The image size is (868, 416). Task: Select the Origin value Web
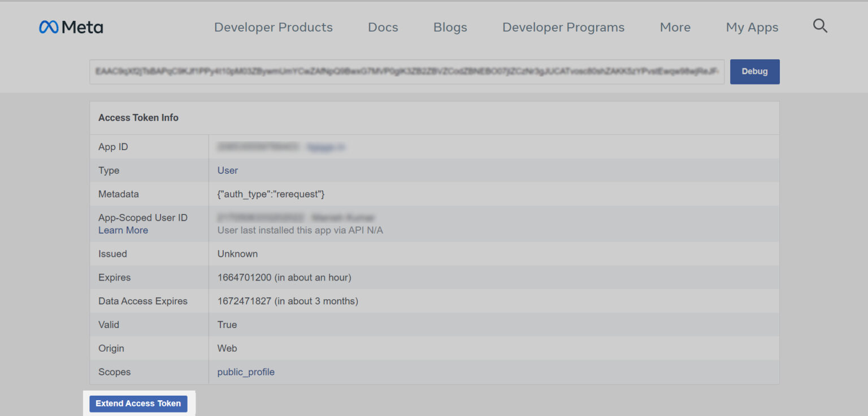(227, 348)
